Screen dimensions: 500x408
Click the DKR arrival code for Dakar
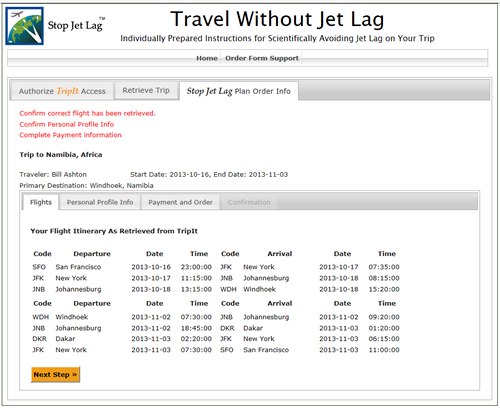tap(227, 328)
